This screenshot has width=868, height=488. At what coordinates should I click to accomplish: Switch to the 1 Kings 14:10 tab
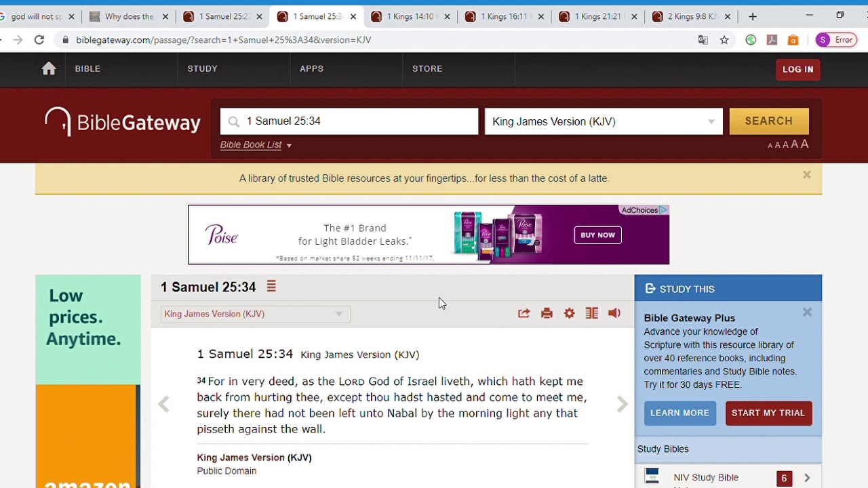pyautogui.click(x=409, y=16)
